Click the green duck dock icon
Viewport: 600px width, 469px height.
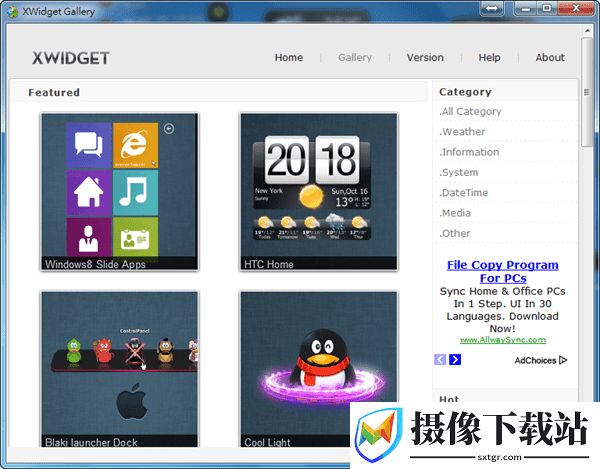(74, 350)
